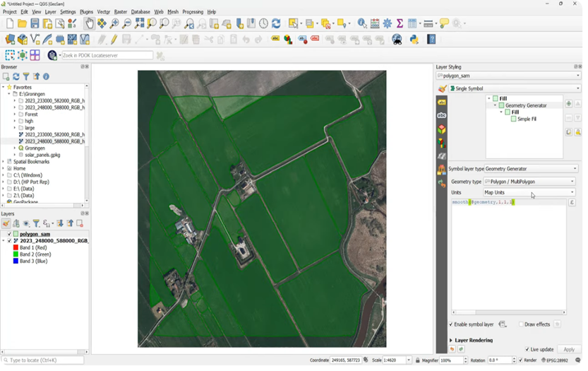
Task: Show the statistical summary sigma icon
Action: point(400,23)
